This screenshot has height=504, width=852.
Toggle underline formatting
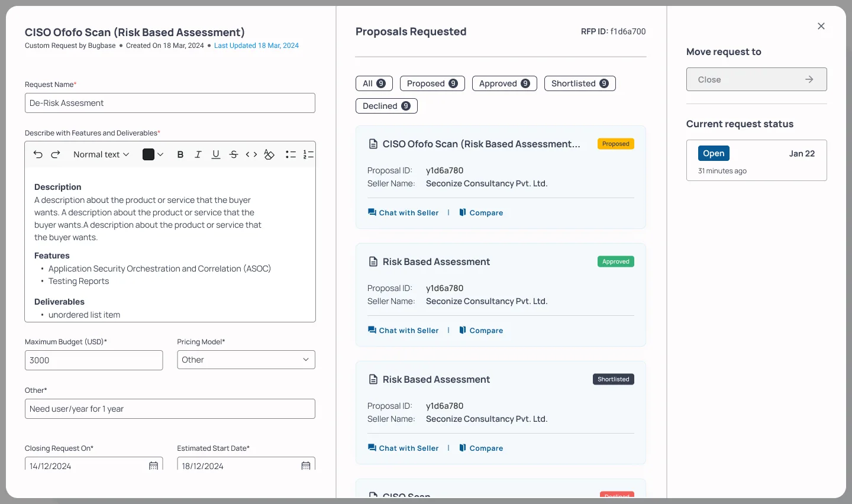coord(216,154)
